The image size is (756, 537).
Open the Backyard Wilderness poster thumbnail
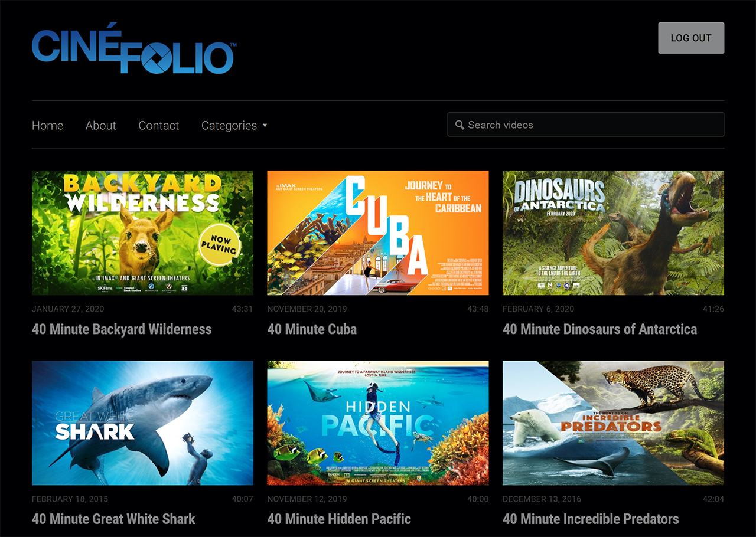tap(142, 233)
